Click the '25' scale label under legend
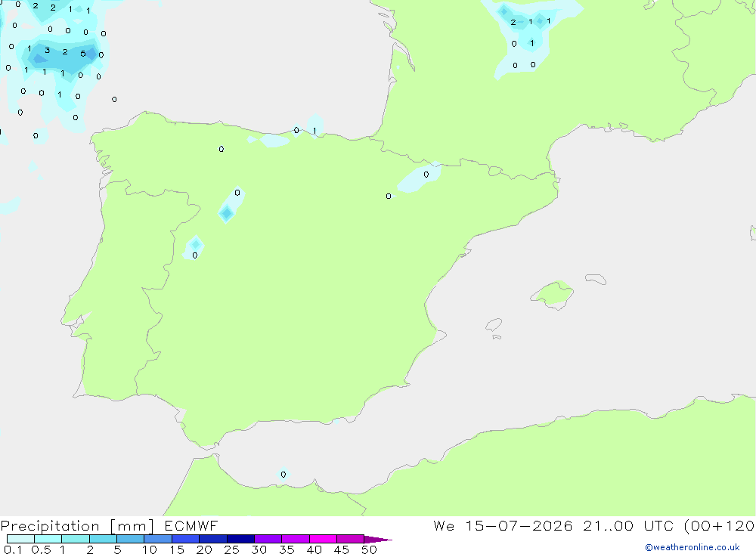This screenshot has height=554, width=756. [231, 549]
